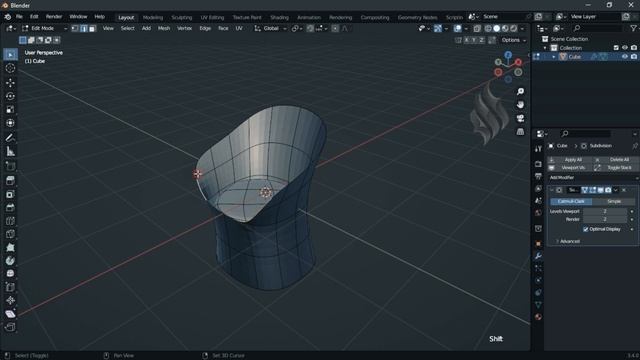This screenshot has width=640, height=360.
Task: Switch to the Modeling workspace tab
Action: [153, 18]
